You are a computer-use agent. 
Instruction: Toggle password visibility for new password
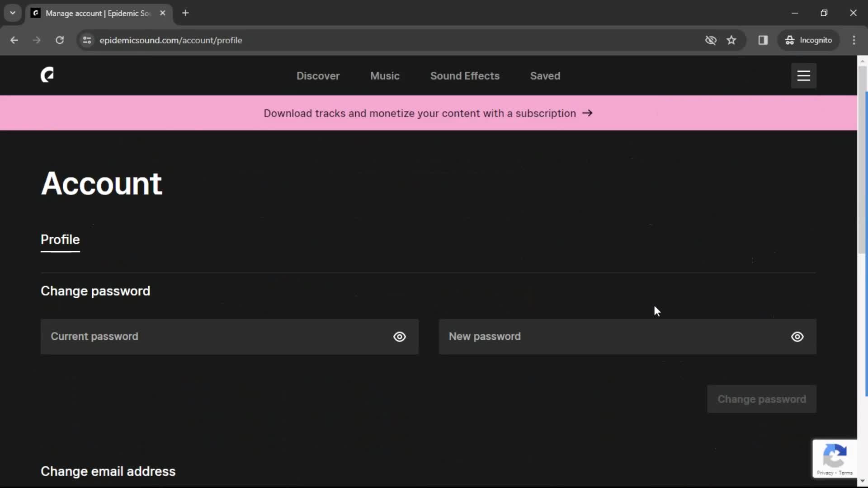pyautogui.click(x=797, y=337)
